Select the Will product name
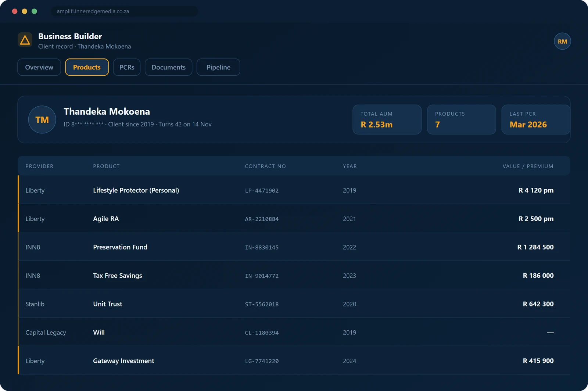 (99, 332)
